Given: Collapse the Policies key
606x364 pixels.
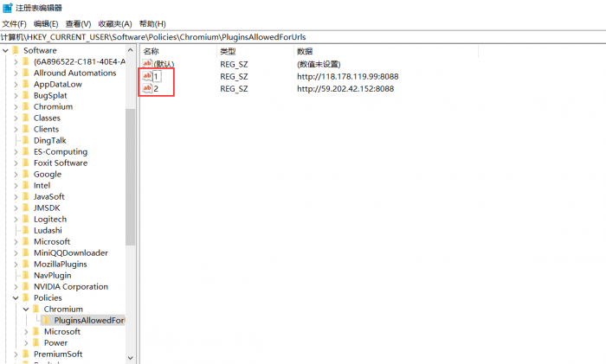Looking at the screenshot, I should pyautogui.click(x=16, y=298).
